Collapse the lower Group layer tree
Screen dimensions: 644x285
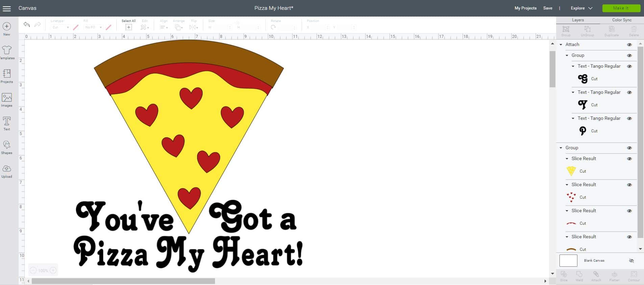[561, 148]
